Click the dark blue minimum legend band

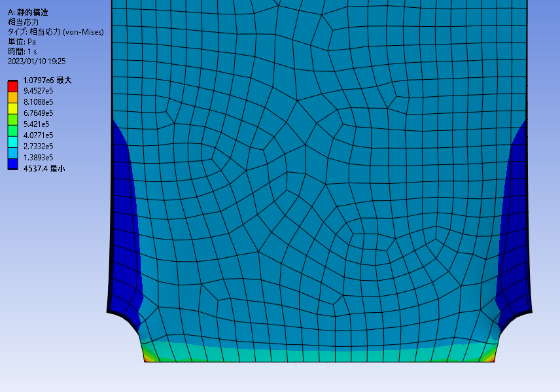coord(12,164)
